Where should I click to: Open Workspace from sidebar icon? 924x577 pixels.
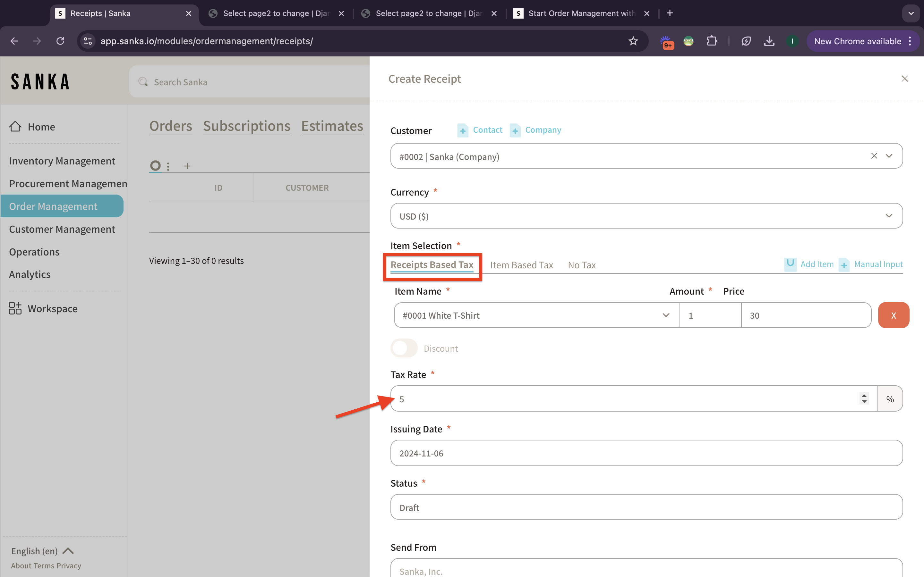click(15, 308)
